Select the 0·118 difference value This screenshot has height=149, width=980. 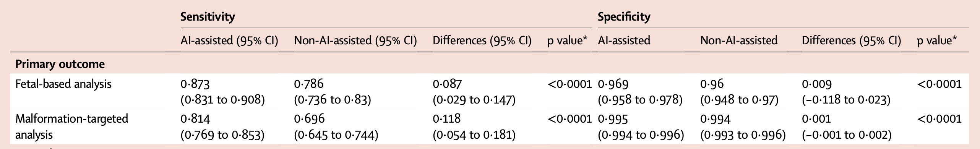(x=446, y=119)
